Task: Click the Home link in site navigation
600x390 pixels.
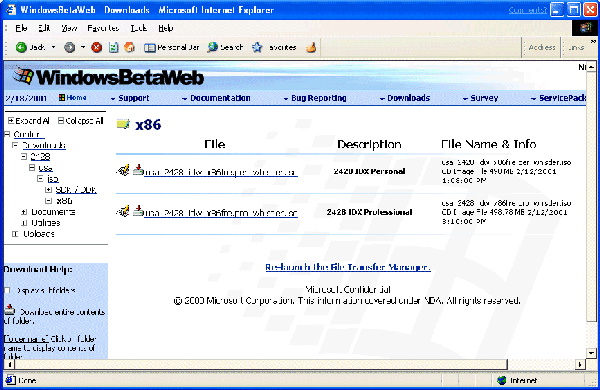Action: 73,98
